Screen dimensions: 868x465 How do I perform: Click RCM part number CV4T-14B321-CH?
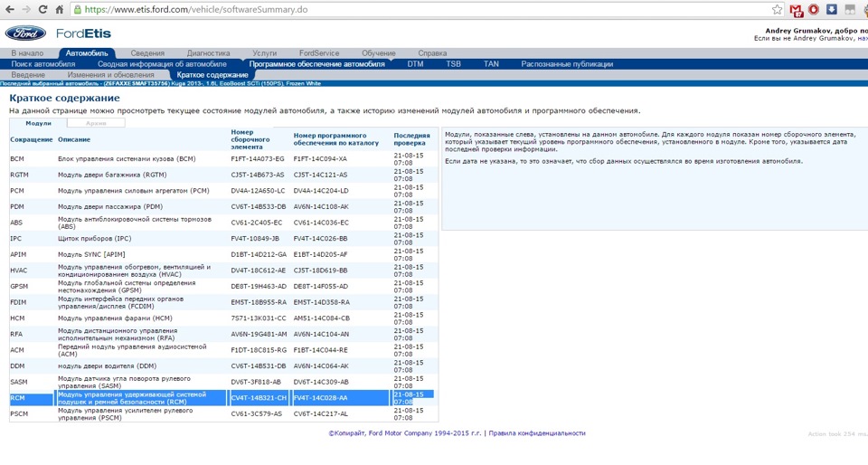tap(259, 398)
